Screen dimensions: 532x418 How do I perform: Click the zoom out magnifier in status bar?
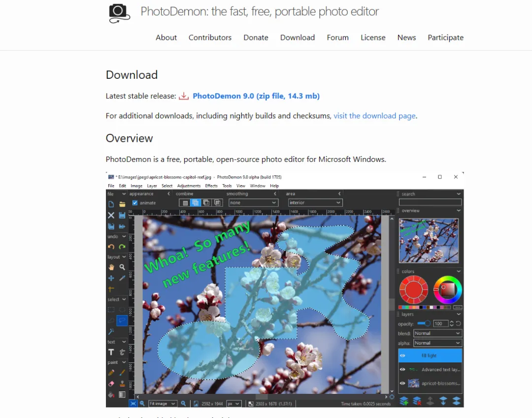pos(142,404)
